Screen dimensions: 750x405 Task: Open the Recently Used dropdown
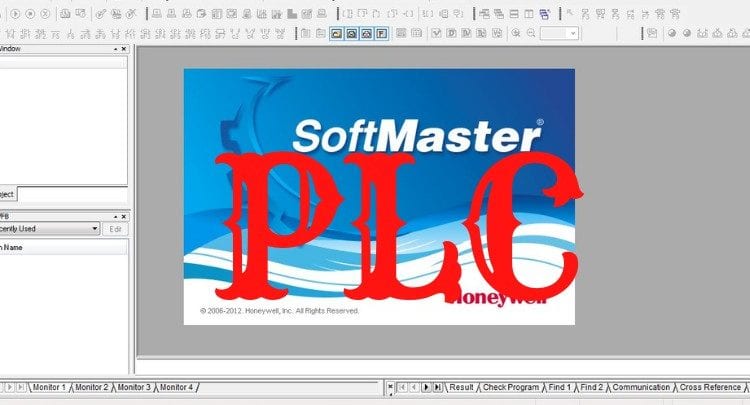tap(94, 229)
